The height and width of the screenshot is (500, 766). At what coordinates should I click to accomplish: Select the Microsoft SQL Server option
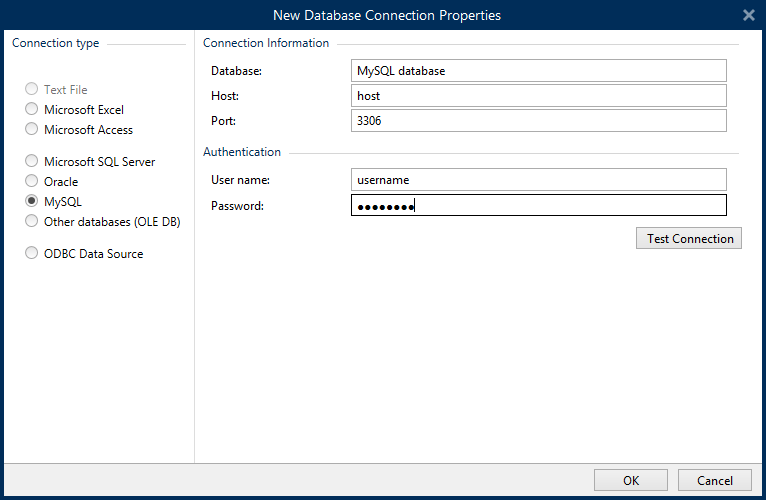coord(32,162)
